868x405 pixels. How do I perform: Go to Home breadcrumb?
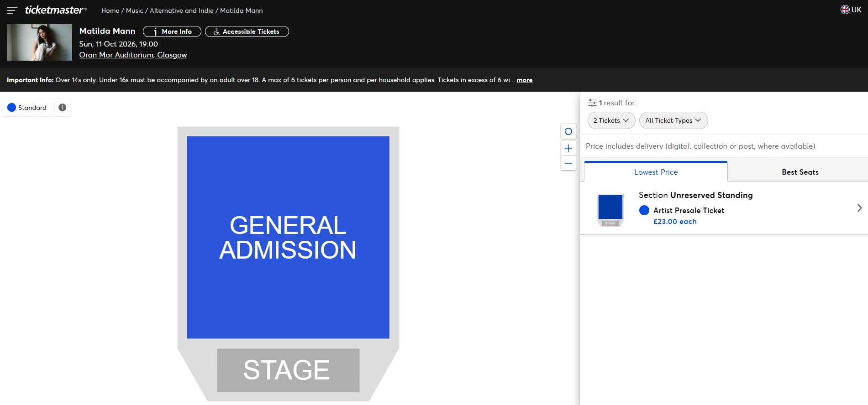tap(110, 10)
